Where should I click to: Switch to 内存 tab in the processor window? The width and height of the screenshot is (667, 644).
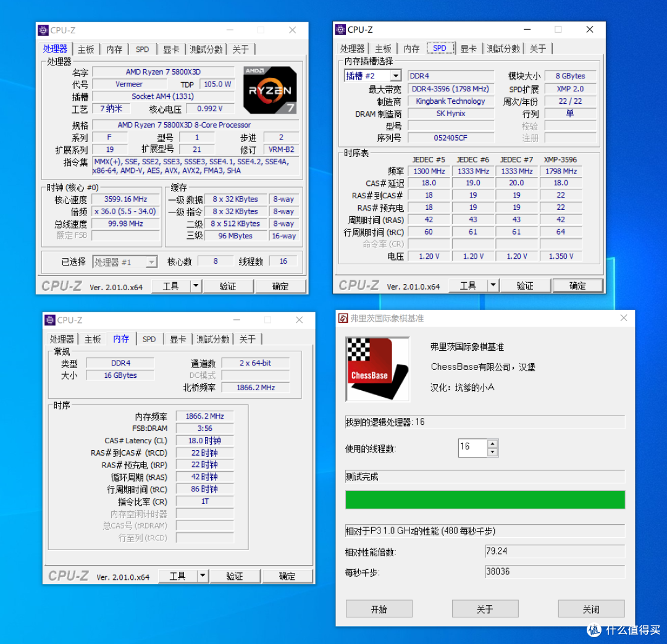tap(114, 49)
